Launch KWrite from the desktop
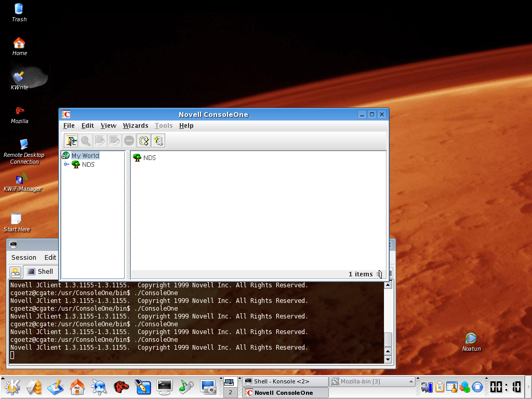This screenshot has width=532, height=399. tap(19, 81)
